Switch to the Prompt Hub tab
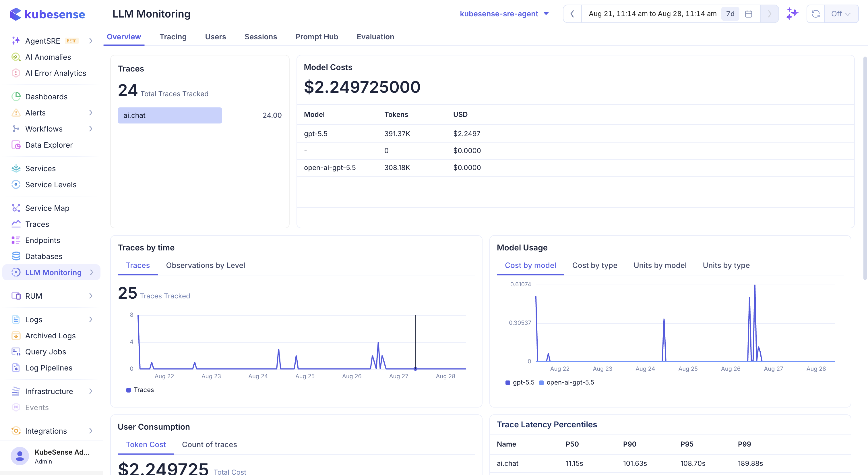868x475 pixels. click(x=317, y=37)
